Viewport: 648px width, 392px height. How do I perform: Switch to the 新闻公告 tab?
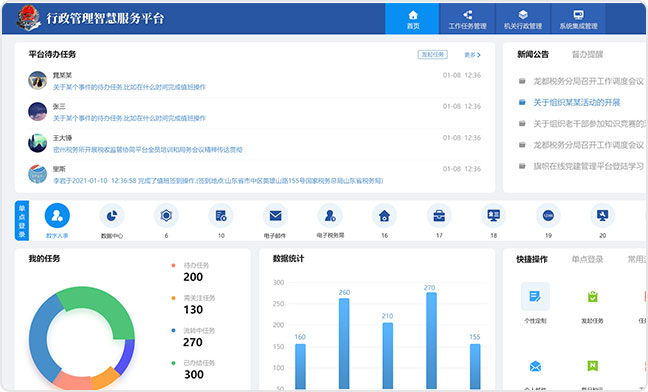[x=533, y=54]
